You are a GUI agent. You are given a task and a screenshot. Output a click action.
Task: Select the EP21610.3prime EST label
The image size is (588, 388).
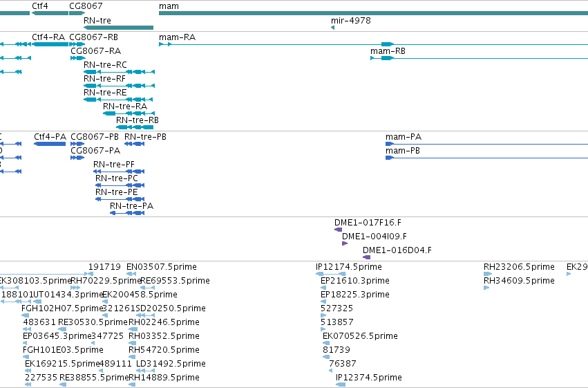point(354,281)
